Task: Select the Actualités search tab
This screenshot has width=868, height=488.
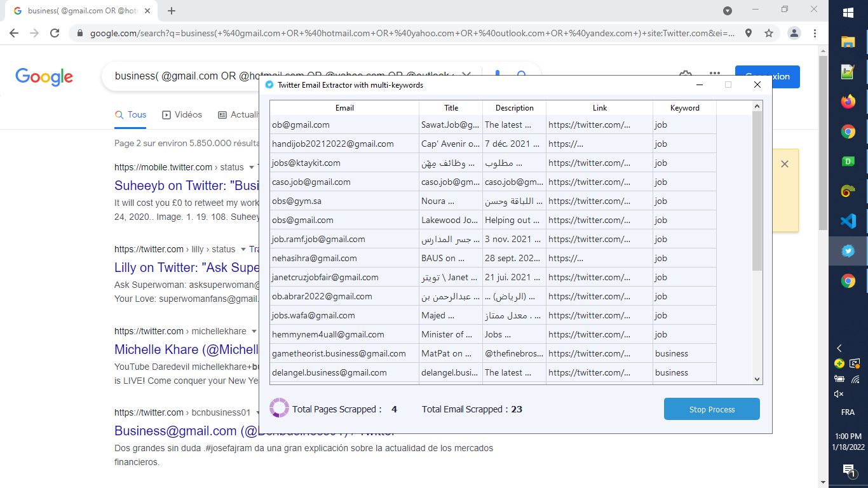Action: pyautogui.click(x=239, y=115)
